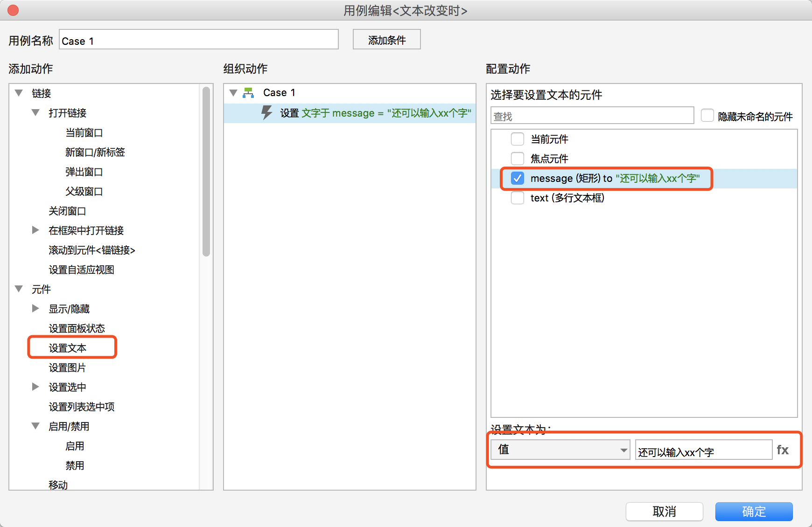The height and width of the screenshot is (527, 812).
Task: Toggle 隐藏未命名的元件 checkbox
Action: click(707, 116)
